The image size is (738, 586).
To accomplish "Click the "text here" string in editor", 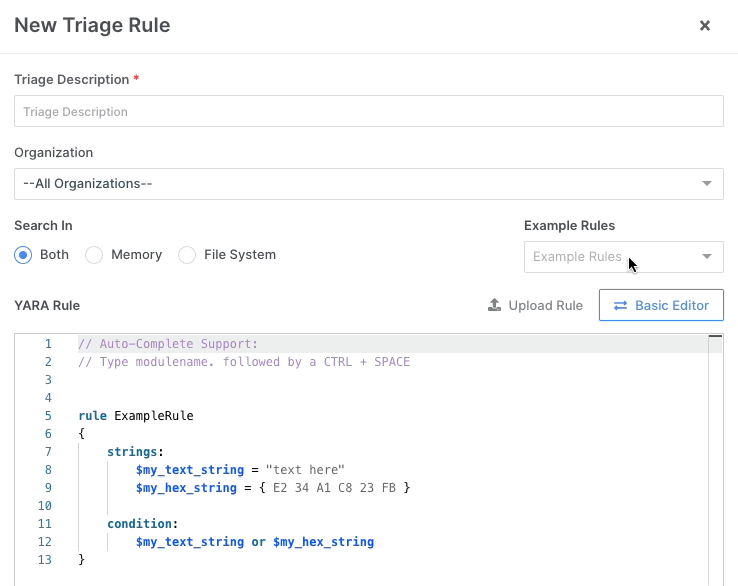I will (x=304, y=469).
